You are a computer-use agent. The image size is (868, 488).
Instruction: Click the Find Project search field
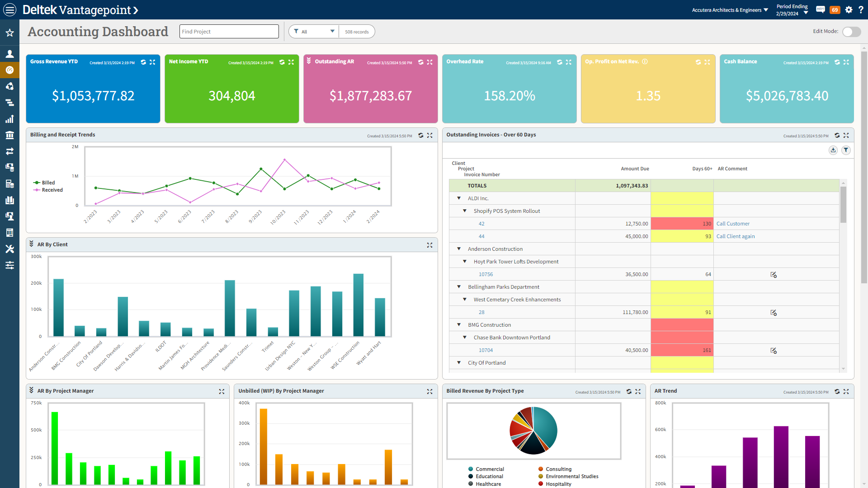[229, 32]
